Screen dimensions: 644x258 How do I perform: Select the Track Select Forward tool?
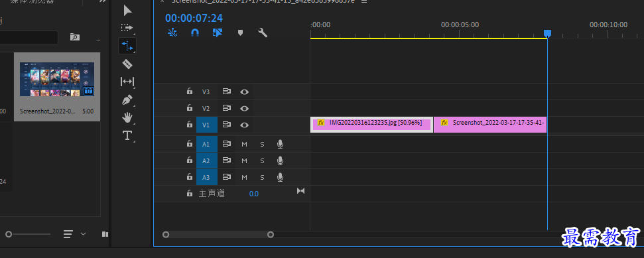tap(127, 28)
